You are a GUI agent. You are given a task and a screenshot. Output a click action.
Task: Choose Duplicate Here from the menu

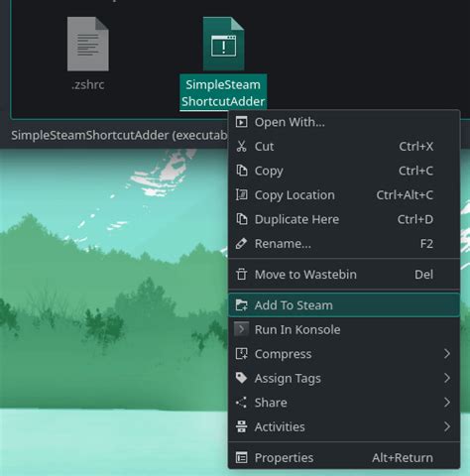[x=344, y=219]
